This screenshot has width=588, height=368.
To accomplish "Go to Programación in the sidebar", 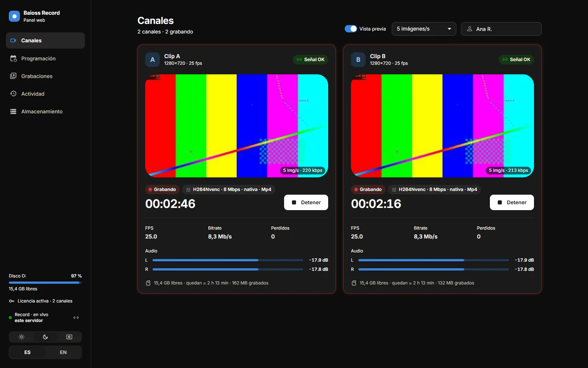I will click(45, 59).
